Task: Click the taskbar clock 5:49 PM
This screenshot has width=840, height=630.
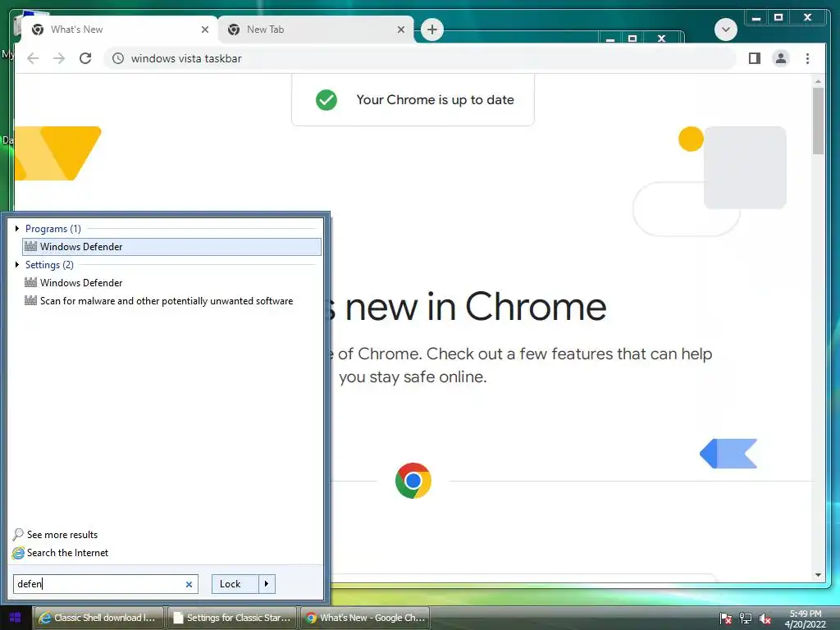Action: tap(806, 614)
